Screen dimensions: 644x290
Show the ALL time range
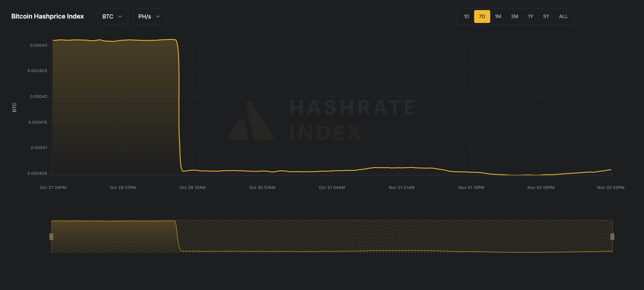[563, 17]
